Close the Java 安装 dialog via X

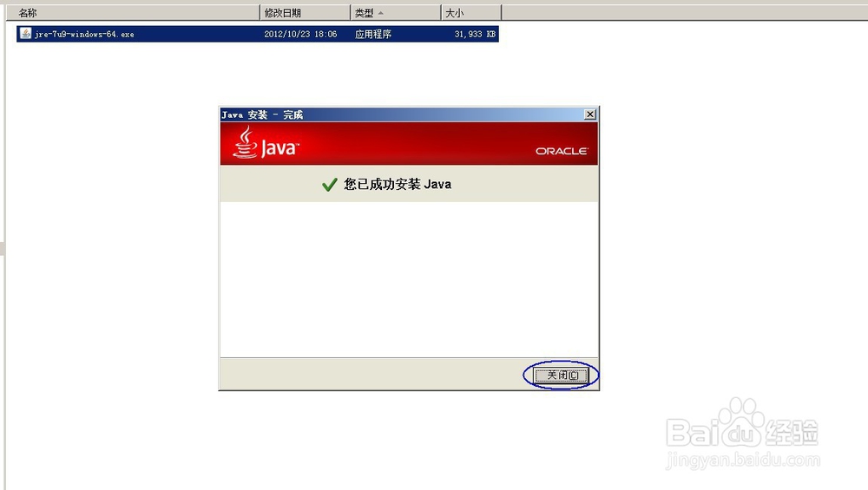pyautogui.click(x=590, y=114)
